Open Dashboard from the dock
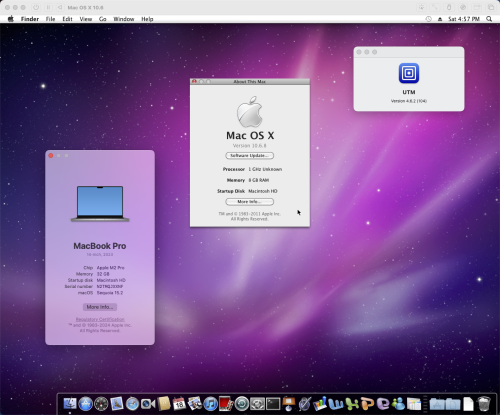Viewport: 500px width, 415px height. pos(101,404)
